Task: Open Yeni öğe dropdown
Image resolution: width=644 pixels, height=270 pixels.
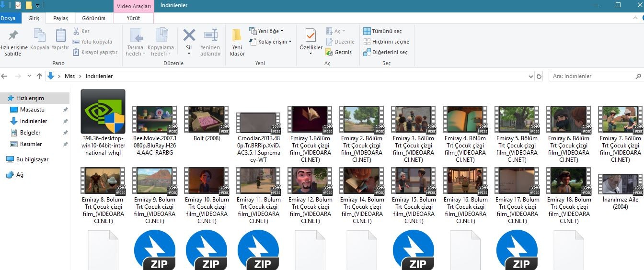Action: pos(266,31)
